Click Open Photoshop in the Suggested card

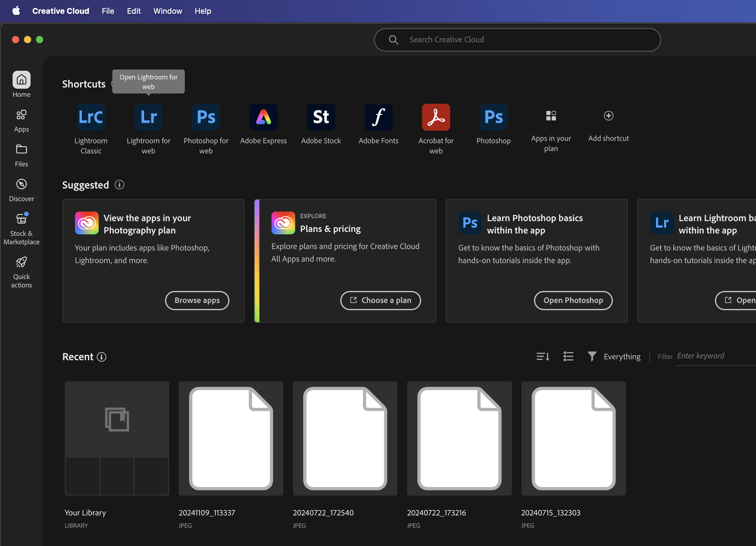coord(573,300)
